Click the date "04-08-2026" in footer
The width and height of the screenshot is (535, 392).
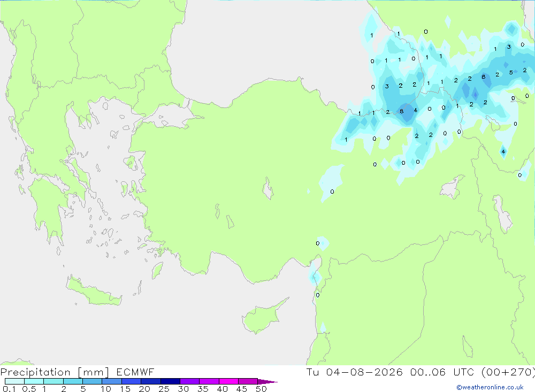364,372
